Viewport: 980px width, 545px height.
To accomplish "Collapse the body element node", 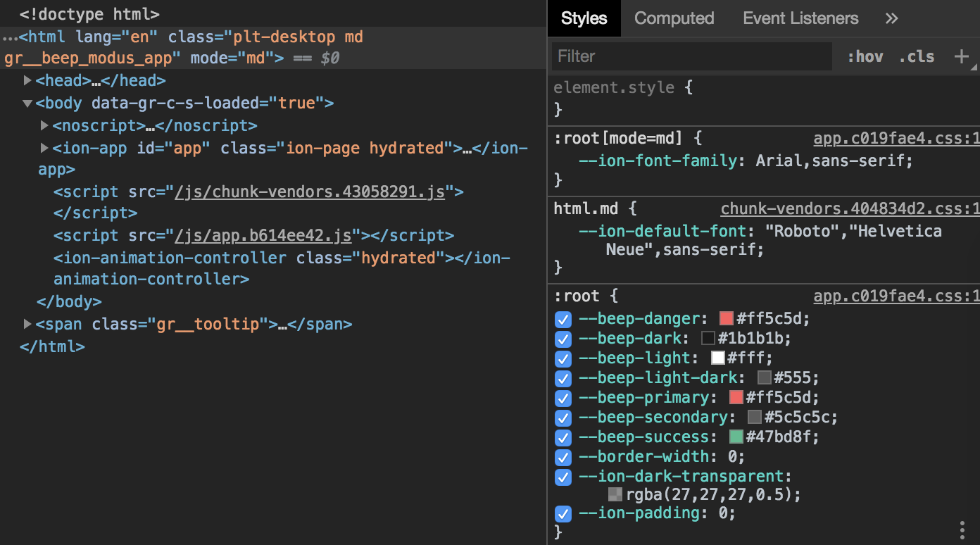I will [x=27, y=102].
